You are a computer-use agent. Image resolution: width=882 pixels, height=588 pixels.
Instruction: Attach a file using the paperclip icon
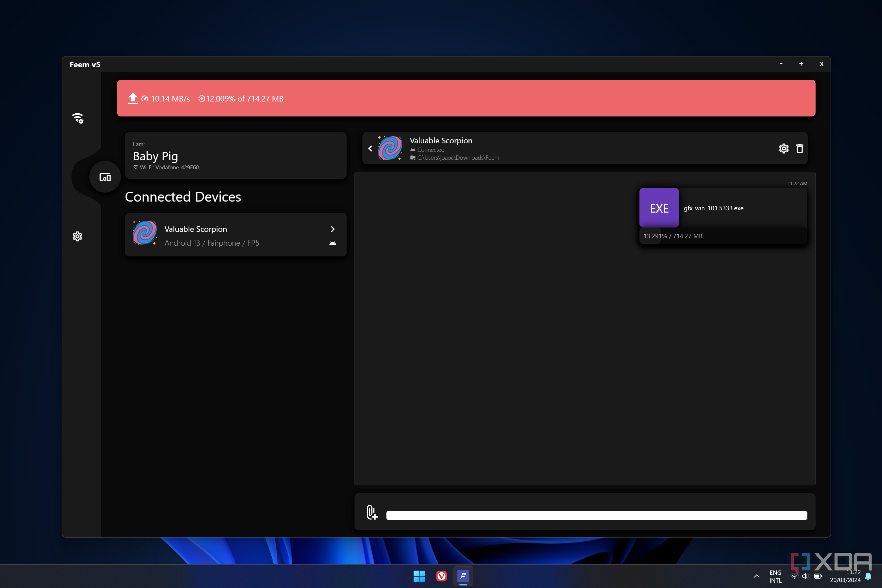coord(372,512)
